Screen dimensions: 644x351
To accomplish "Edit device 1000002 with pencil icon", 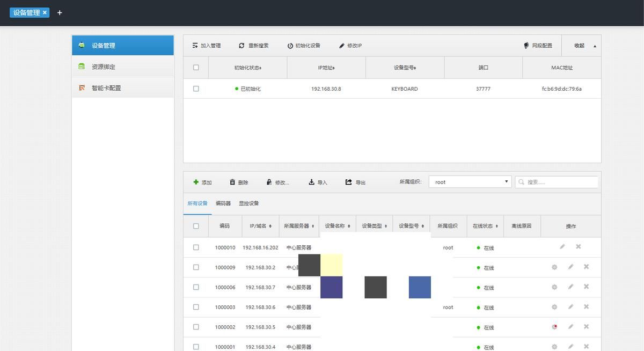I will point(570,327).
